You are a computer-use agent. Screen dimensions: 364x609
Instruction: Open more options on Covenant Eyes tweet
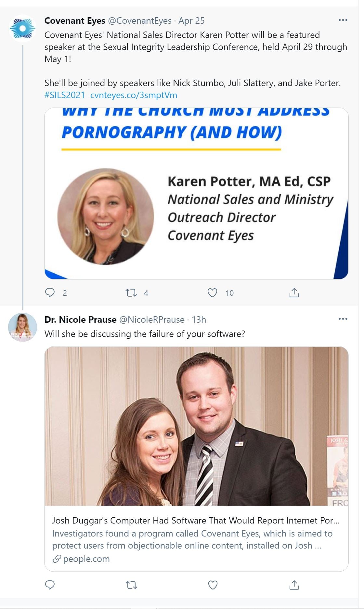tap(343, 20)
